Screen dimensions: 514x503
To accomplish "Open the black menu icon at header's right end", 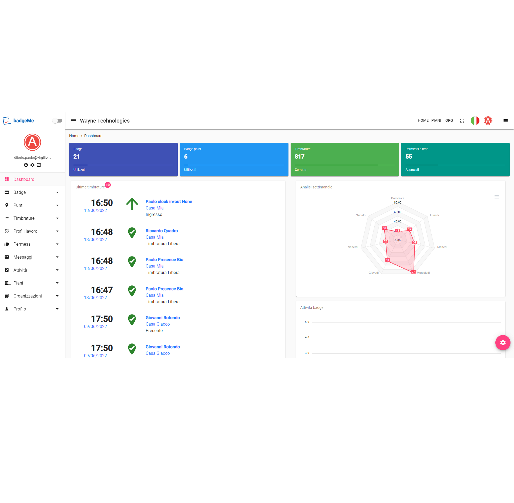I will (x=506, y=120).
